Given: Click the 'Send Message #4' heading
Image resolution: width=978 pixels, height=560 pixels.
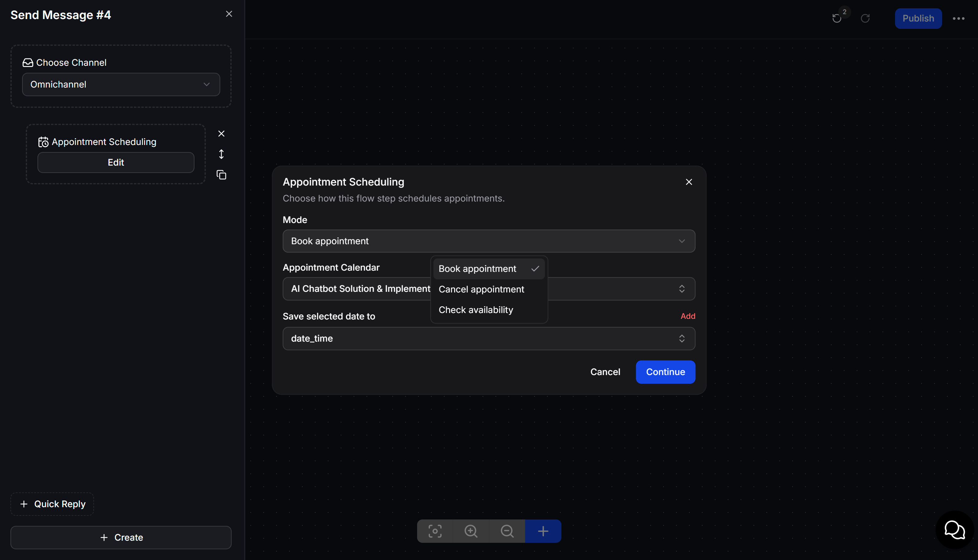Looking at the screenshot, I should point(61,15).
